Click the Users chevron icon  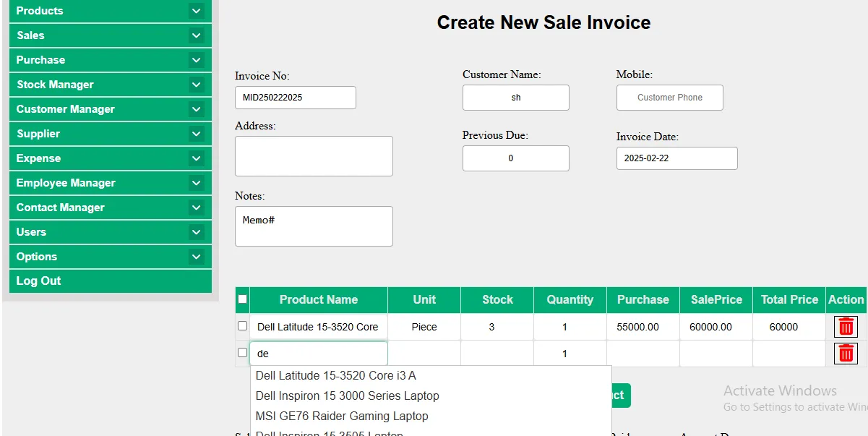click(x=196, y=232)
